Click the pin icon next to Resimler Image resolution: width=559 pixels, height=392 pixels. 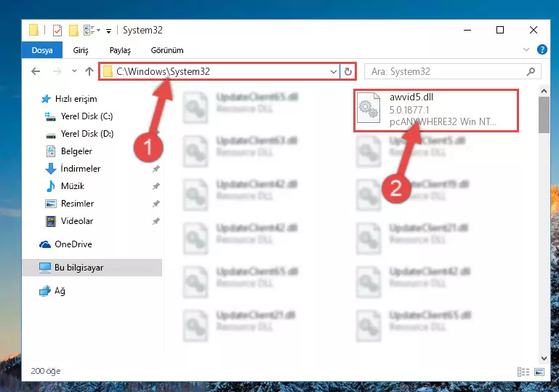pyautogui.click(x=156, y=204)
